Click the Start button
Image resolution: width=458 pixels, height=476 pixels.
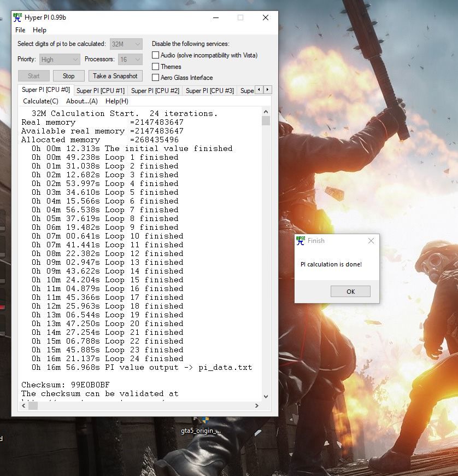pyautogui.click(x=34, y=76)
